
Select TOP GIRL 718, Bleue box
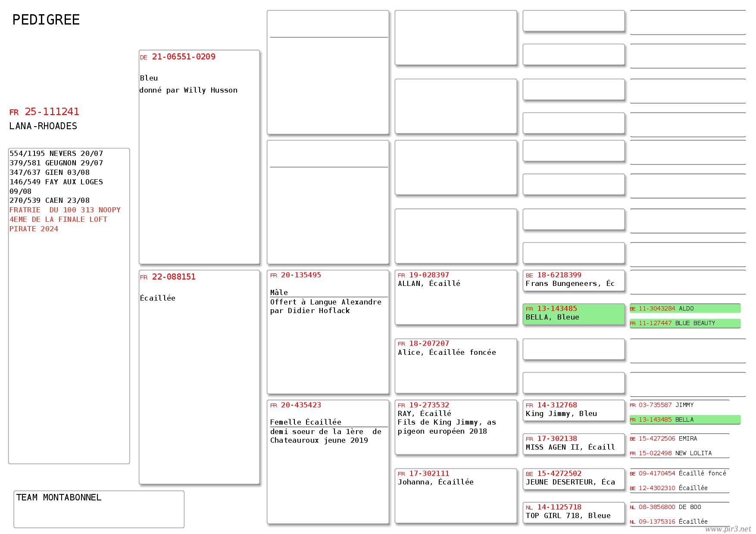(x=573, y=512)
